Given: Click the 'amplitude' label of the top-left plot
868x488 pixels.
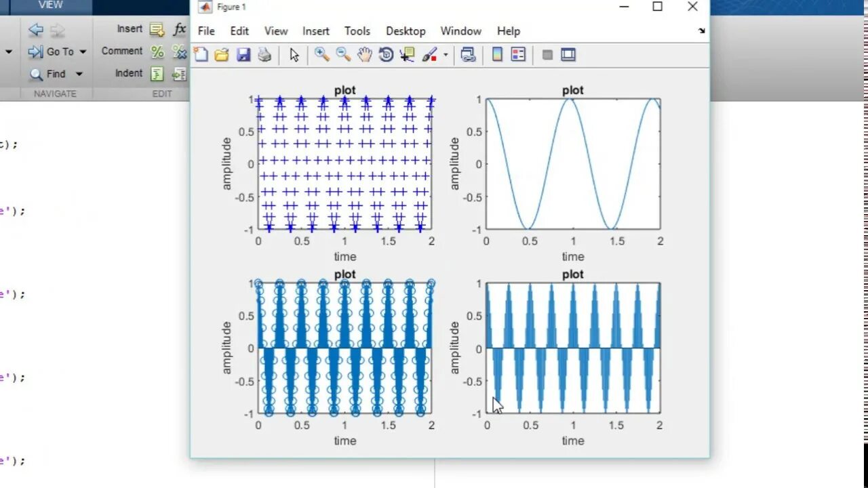Looking at the screenshot, I should [x=226, y=164].
